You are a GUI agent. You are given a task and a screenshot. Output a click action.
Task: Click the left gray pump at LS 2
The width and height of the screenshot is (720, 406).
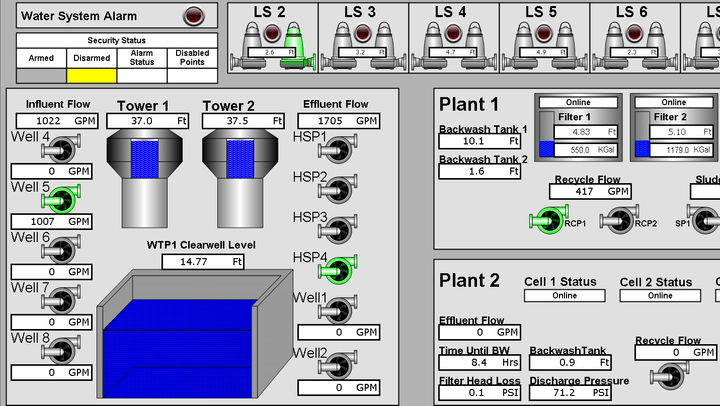(x=249, y=47)
